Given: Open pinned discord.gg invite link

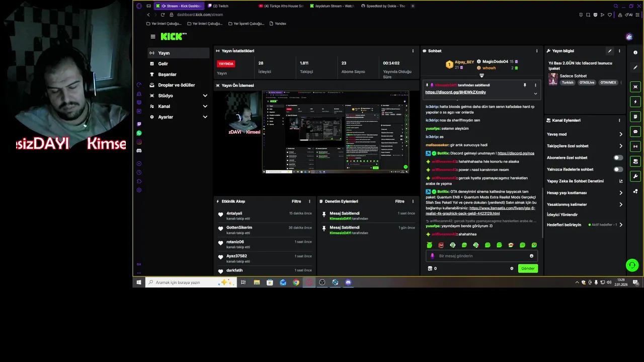Looking at the screenshot, I should (455, 92).
